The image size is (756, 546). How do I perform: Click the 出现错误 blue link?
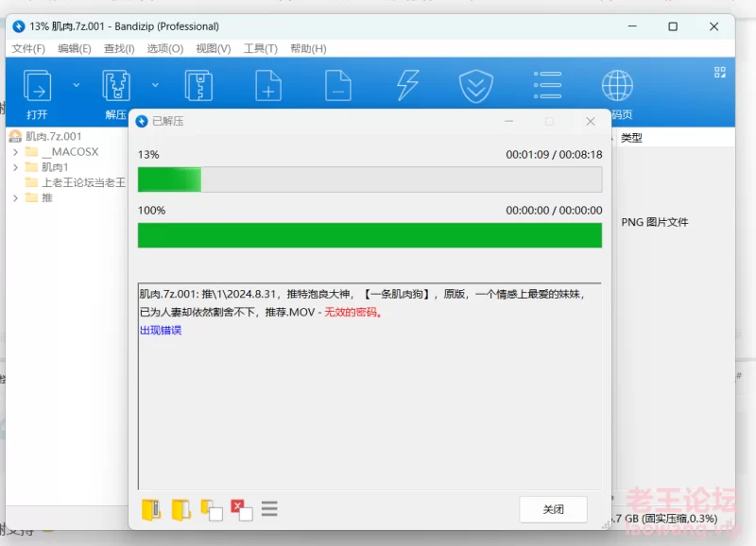coord(161,330)
